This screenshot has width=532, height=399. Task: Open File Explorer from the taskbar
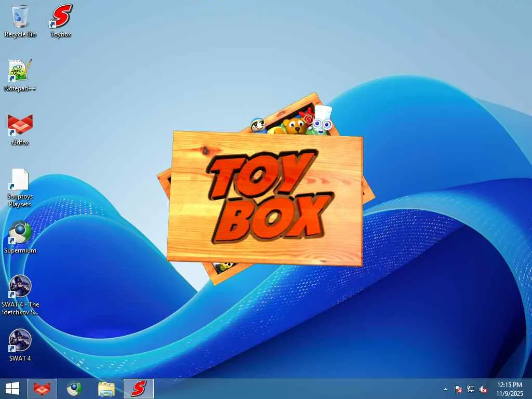coord(106,389)
